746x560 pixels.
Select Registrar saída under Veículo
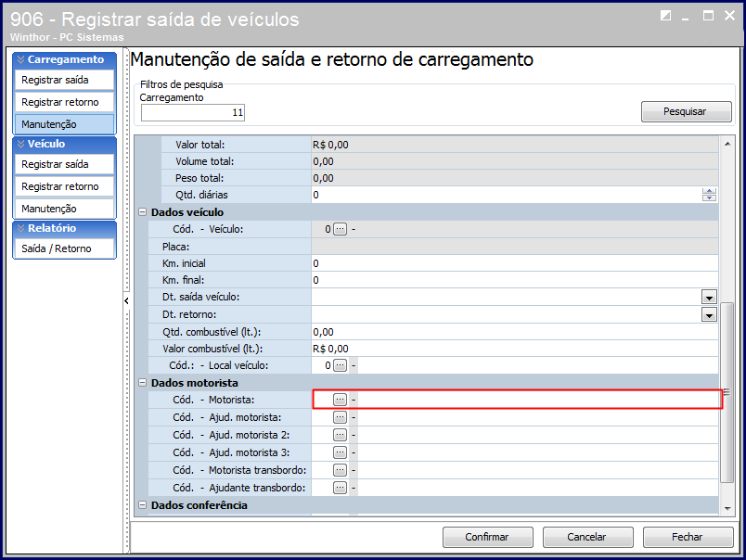point(64,164)
